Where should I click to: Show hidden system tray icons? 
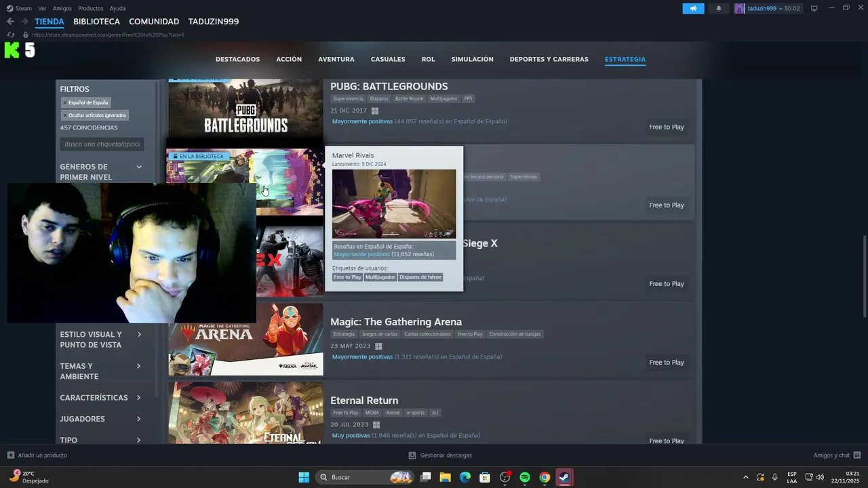[x=746, y=477]
